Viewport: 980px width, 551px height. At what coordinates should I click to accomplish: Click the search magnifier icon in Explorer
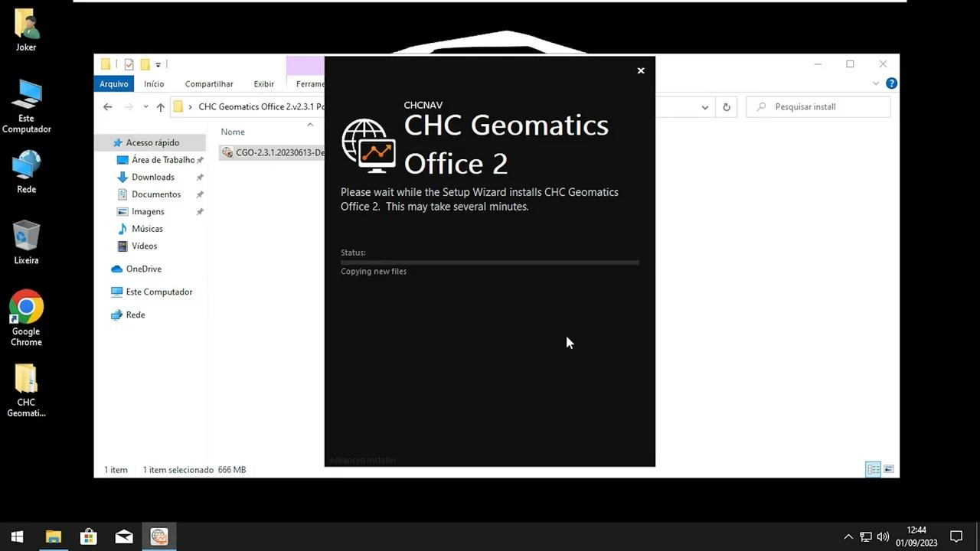tap(761, 107)
